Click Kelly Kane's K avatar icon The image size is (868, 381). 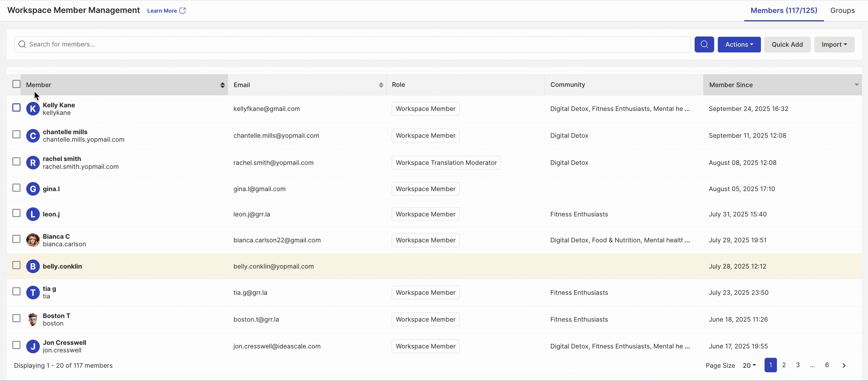click(33, 109)
